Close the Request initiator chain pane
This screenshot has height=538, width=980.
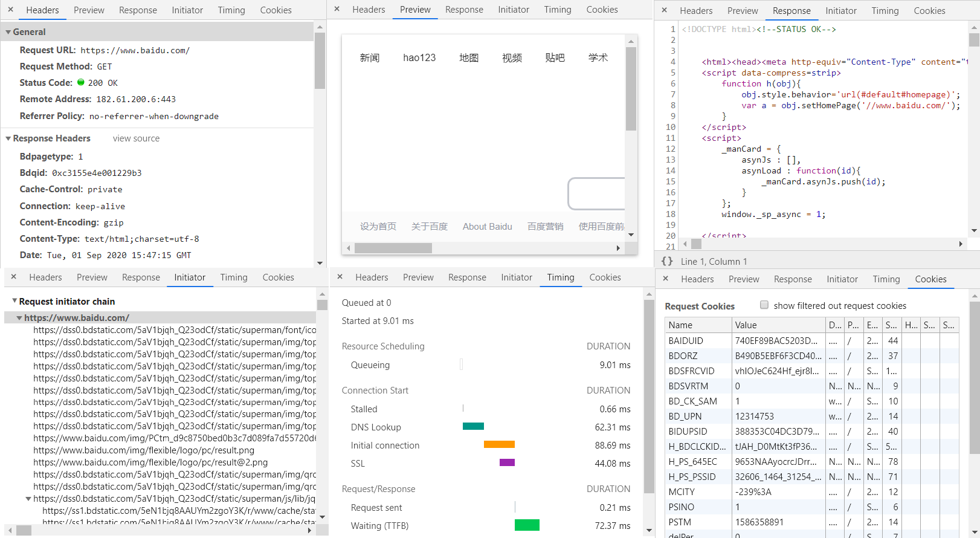point(14,277)
